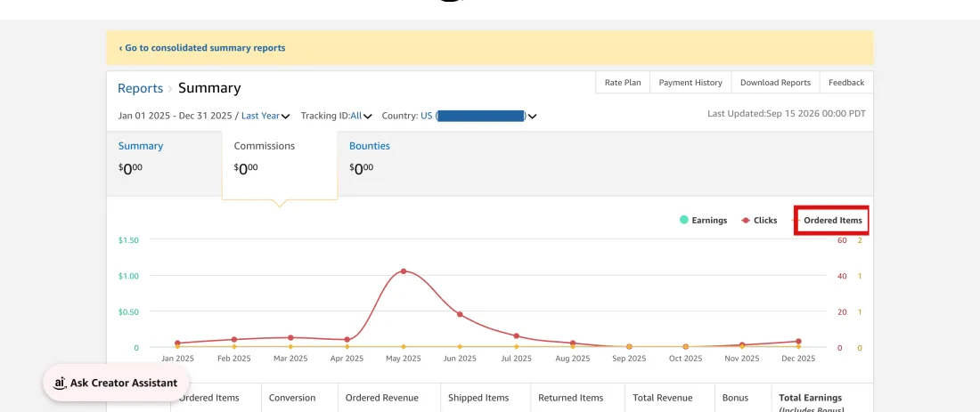
Task: Click the May 2025 clicks data point
Action: tap(403, 271)
